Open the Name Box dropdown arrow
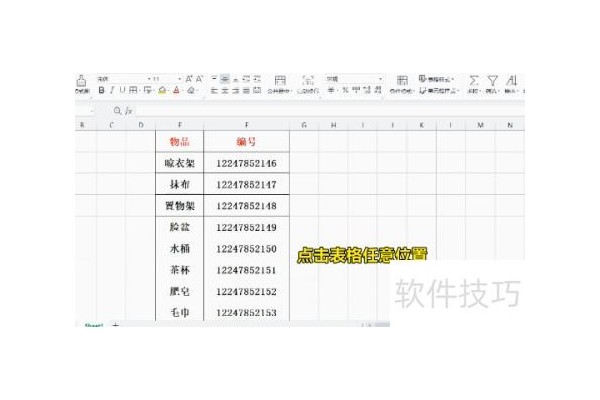This screenshot has width=600, height=400. coord(92,111)
